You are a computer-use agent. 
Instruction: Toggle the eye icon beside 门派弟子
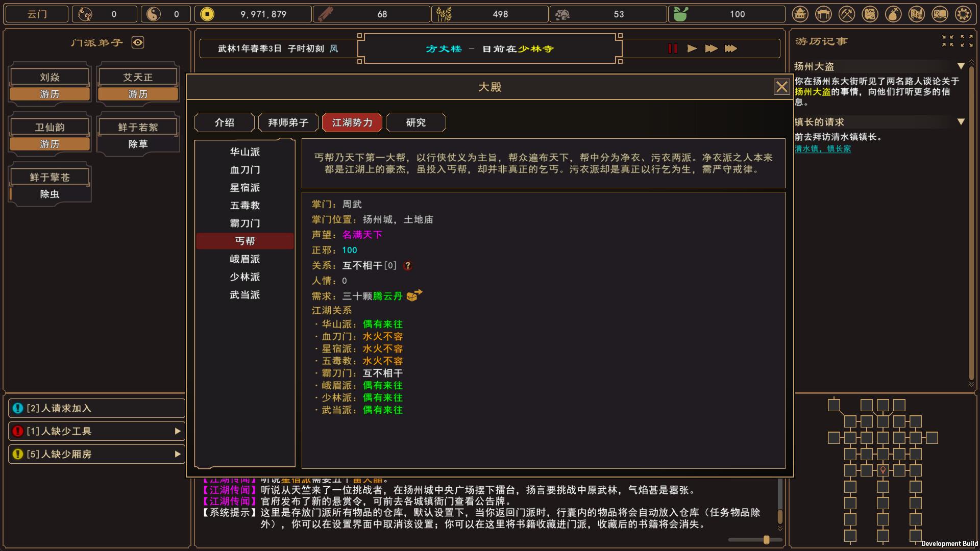point(137,43)
